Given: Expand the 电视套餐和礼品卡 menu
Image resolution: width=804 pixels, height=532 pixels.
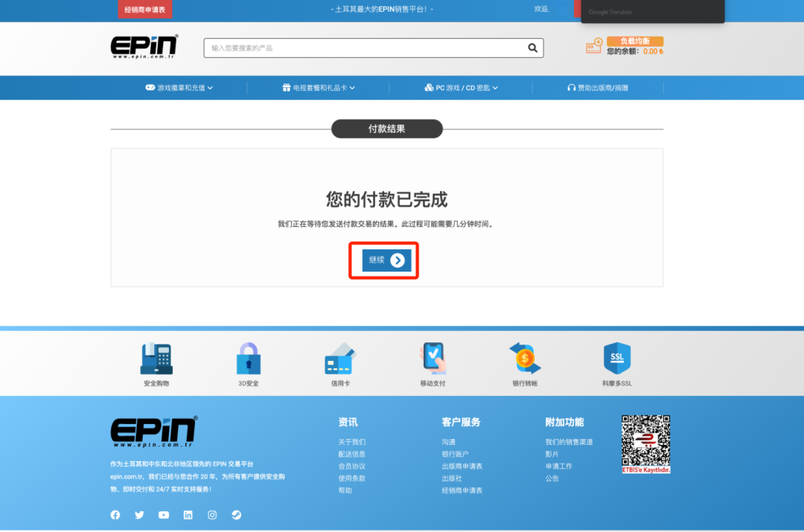Looking at the screenshot, I should 319,88.
